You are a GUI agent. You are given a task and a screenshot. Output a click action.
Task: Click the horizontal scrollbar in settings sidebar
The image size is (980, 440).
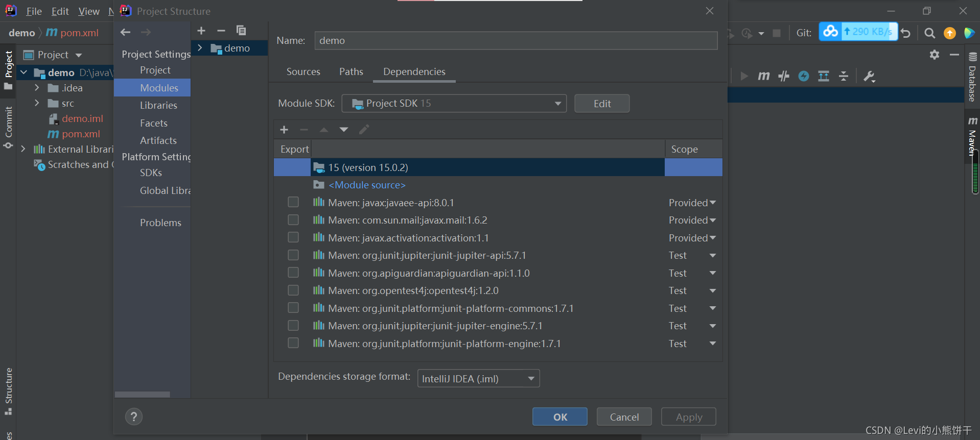(143, 395)
